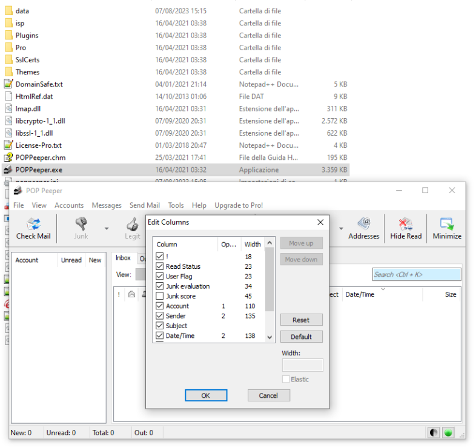Uncheck the Account column checkbox

[x=160, y=306]
